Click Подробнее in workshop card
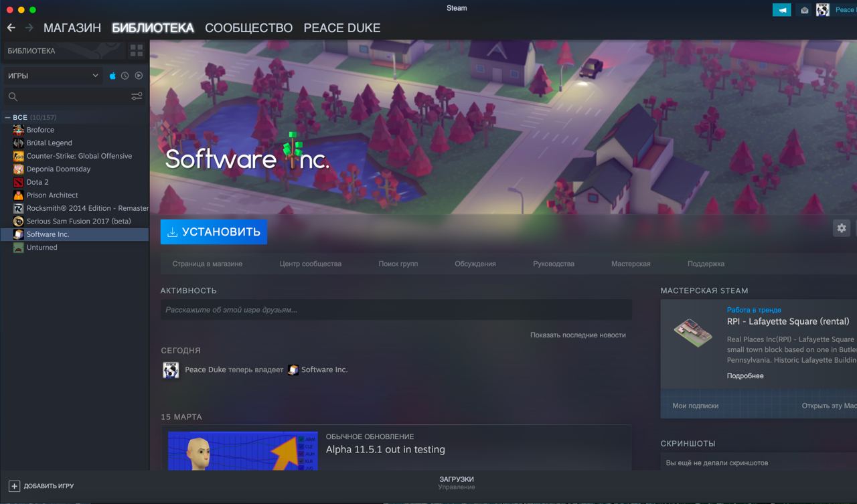Viewport: 857px width, 504px height. click(x=745, y=375)
